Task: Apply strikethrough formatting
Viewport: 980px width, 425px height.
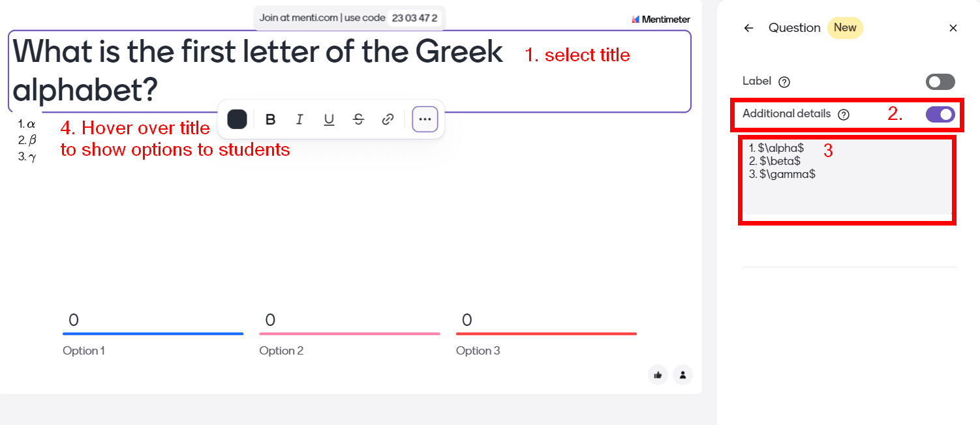Action: point(358,119)
